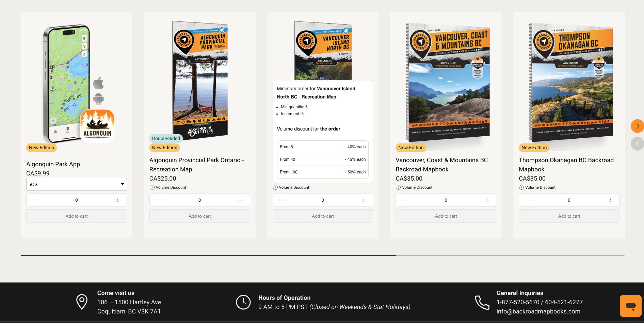Image resolution: width=644 pixels, height=323 pixels.
Task: Click the Apple icon on Algonquin Park App
Action: coord(98,83)
